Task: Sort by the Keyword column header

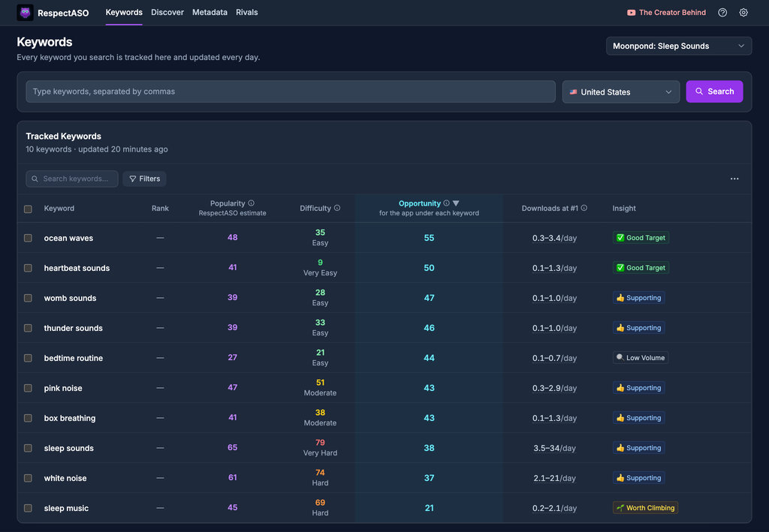Action: 59,208
